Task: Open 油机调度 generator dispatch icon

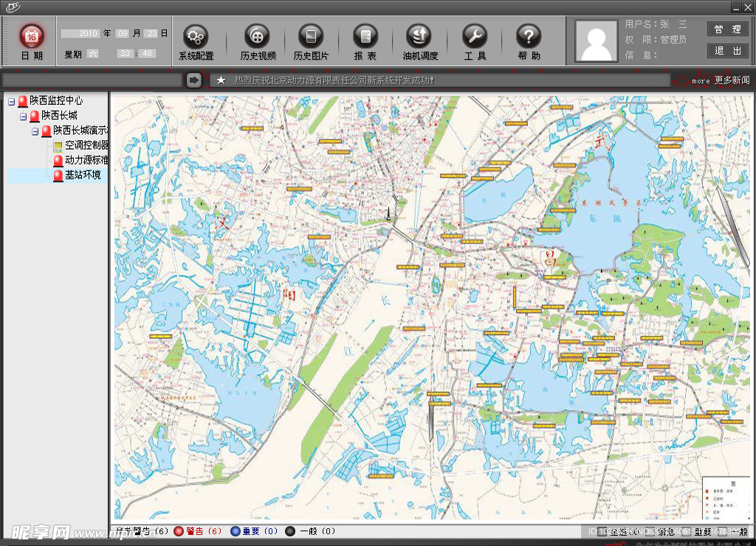Action: (x=419, y=36)
